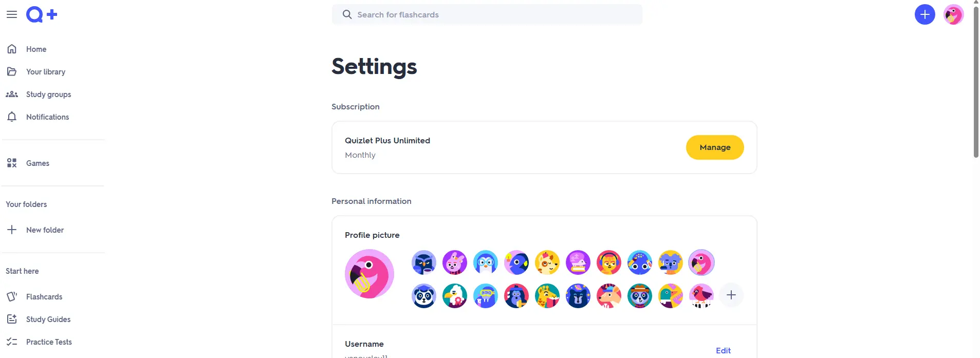Choose the owl profile avatar
The width and height of the screenshot is (980, 358).
[x=424, y=263]
